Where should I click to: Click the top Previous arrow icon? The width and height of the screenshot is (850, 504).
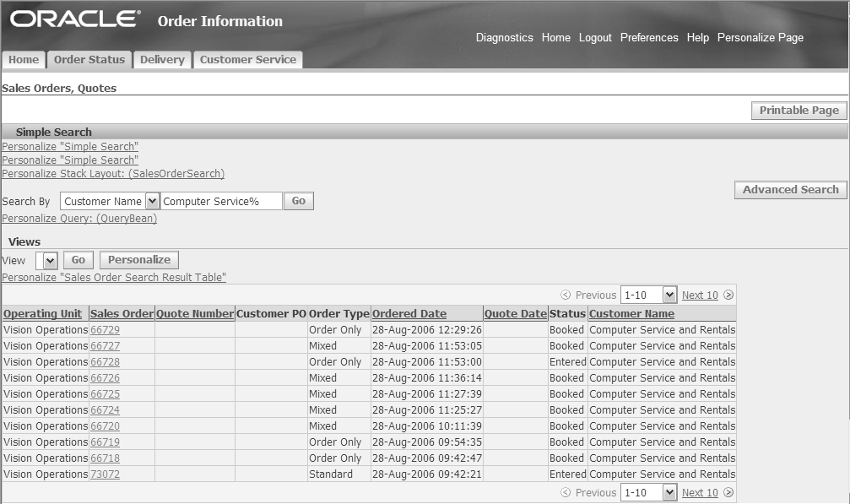566,295
